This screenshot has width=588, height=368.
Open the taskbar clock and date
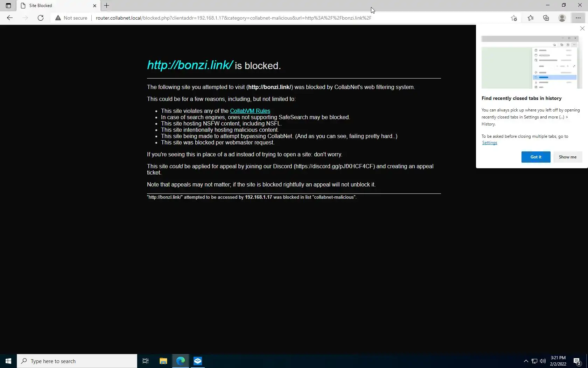point(558,361)
